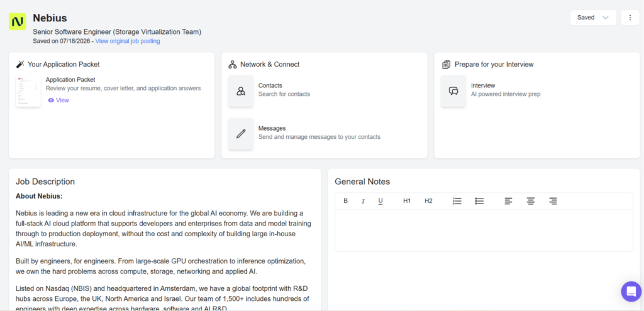Image resolution: width=644 pixels, height=311 pixels.
Task: Align notes text to the left
Action: pos(508,201)
